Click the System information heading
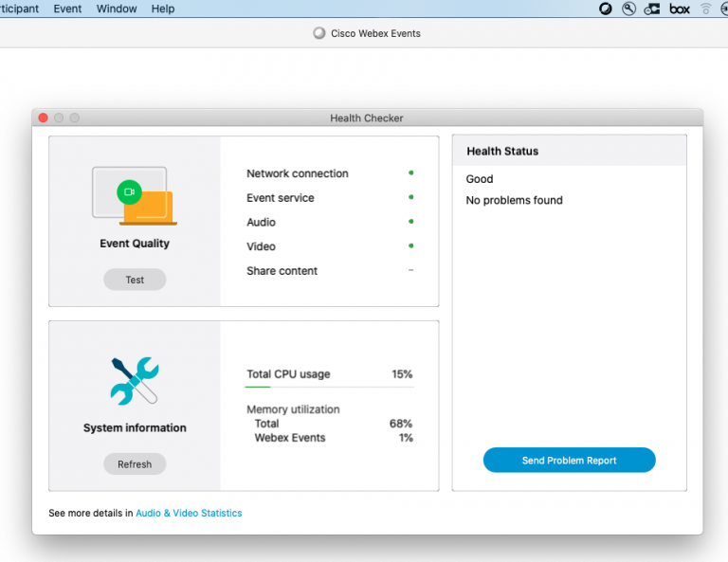Screen dimensions: 728x562 click(x=135, y=427)
